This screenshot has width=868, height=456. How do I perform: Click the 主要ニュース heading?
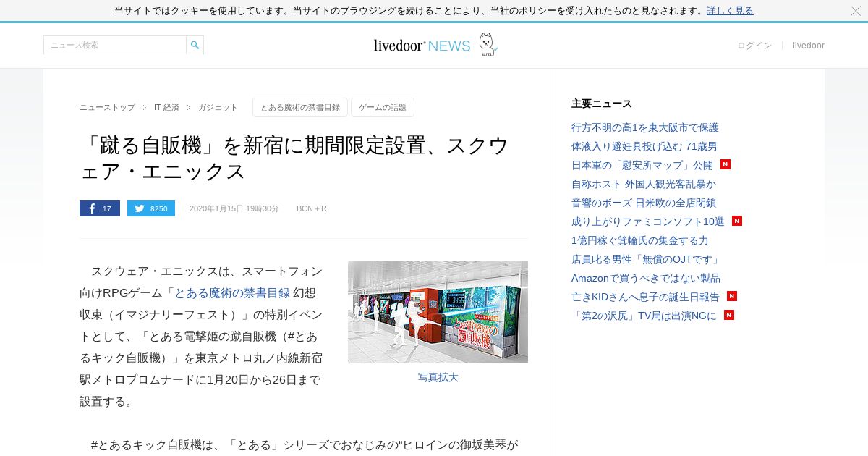pos(602,104)
